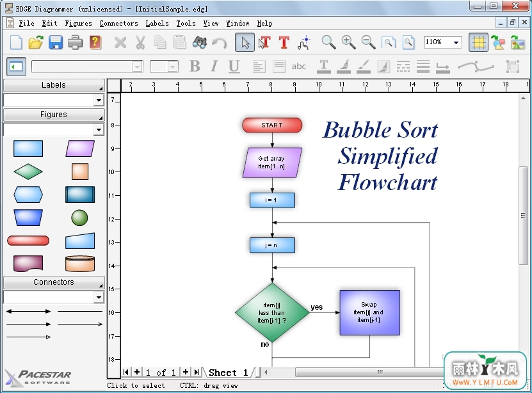Image resolution: width=532 pixels, height=393 pixels.
Task: Toggle Italic formatting
Action: click(214, 67)
